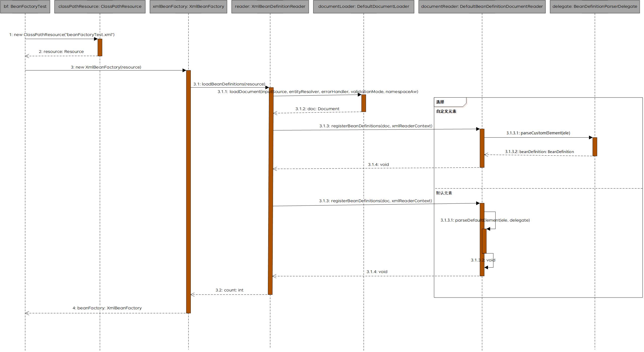Click message label "1: new ClassPathResource("beanFactoryTest.xml")"
The image size is (644, 352).
[62, 35]
